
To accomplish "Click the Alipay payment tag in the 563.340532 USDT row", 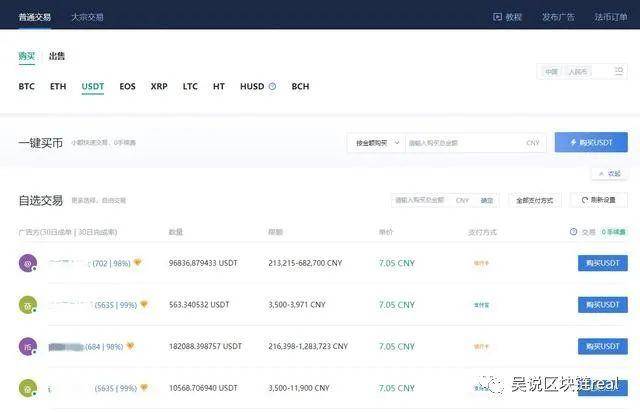I will [x=482, y=305].
